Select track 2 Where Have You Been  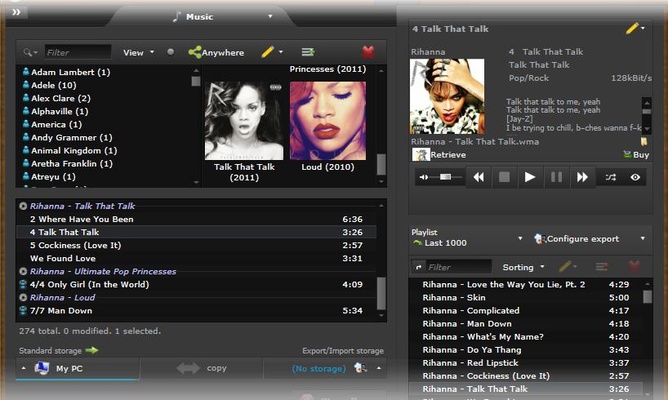196,219
